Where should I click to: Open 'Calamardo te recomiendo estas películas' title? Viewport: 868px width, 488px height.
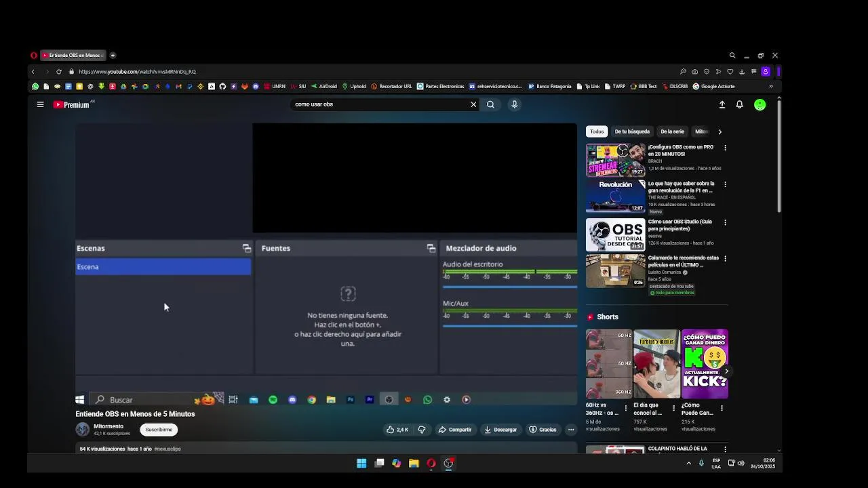click(683, 261)
